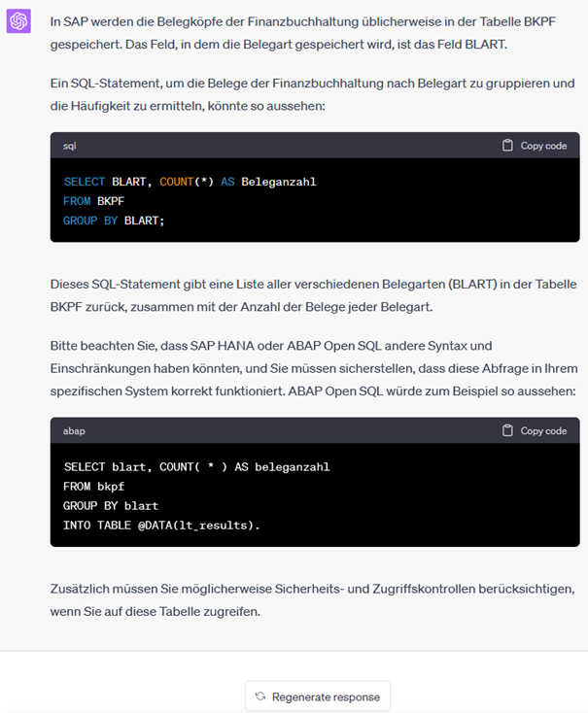Click the paragraph starting "Bitte beachten Sie"
Screen dimensions: 588x713
(x=311, y=367)
